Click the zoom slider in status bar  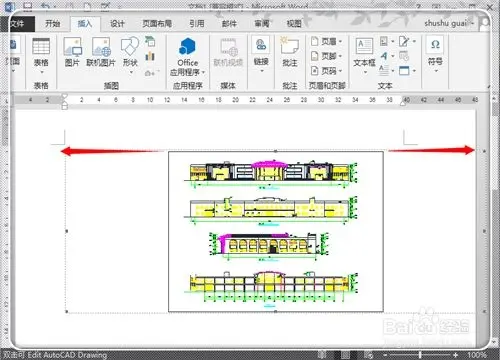420,355
